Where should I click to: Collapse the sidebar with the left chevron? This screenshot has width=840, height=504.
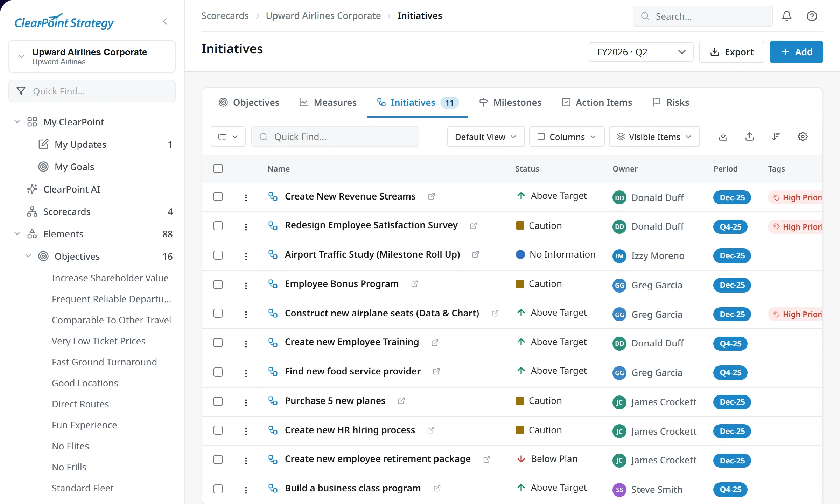[165, 21]
